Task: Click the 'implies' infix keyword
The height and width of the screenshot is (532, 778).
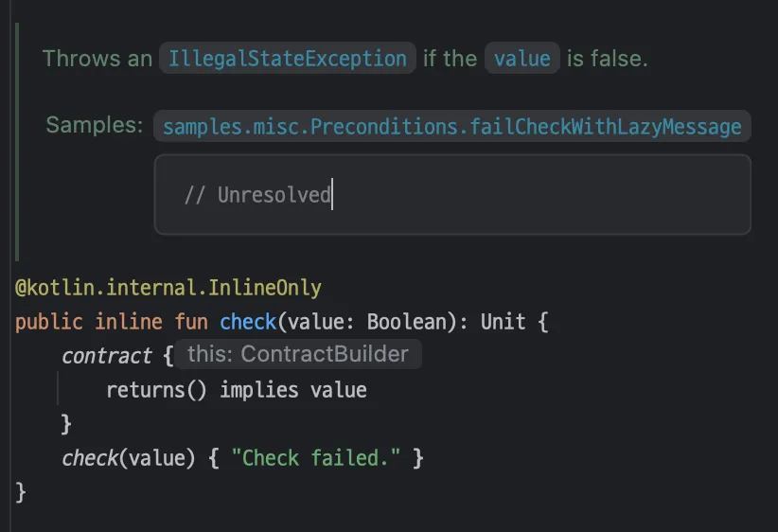Action: click(x=259, y=390)
